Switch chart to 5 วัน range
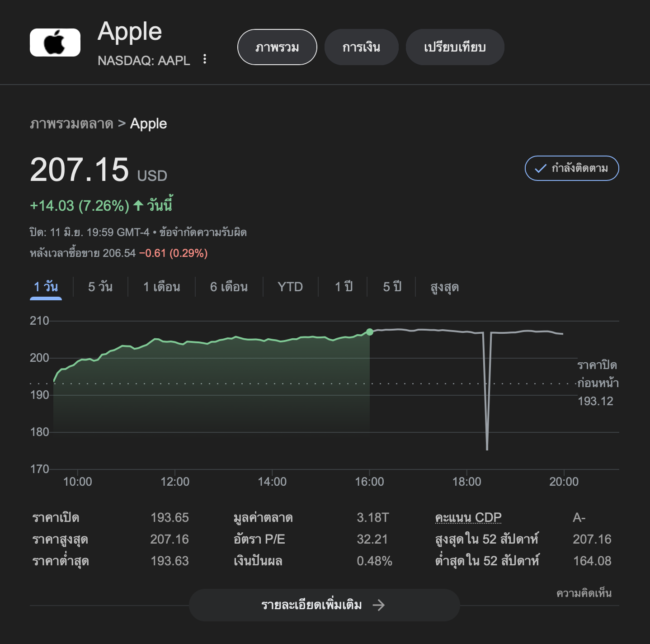 [x=100, y=287]
